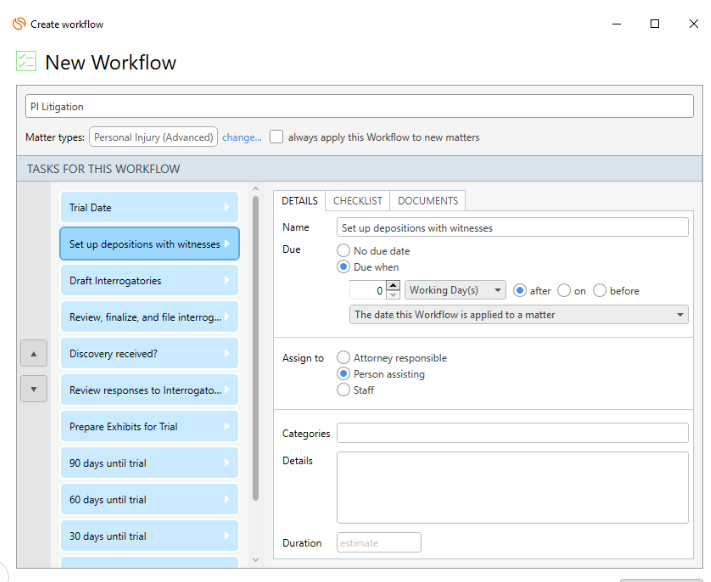Click arrow on Trial Date task
Screen dimensions: 711x582
click(227, 207)
